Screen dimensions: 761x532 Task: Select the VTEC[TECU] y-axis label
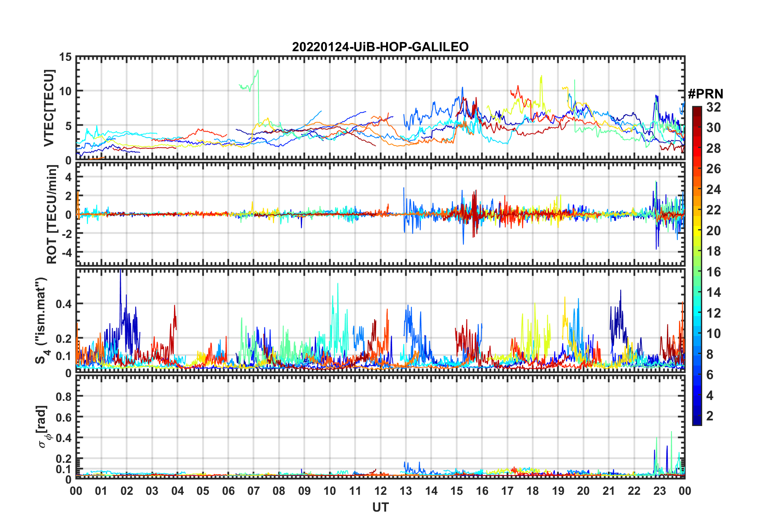49,108
